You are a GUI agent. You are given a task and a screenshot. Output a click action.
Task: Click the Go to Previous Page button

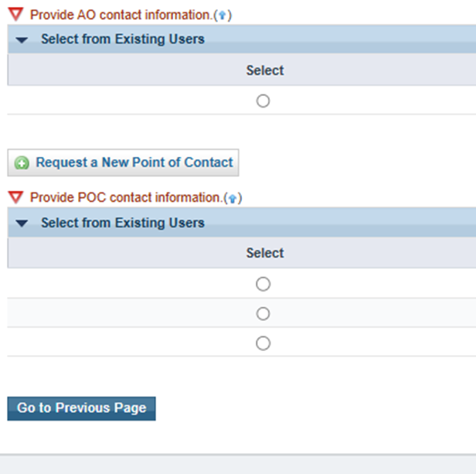click(x=81, y=408)
